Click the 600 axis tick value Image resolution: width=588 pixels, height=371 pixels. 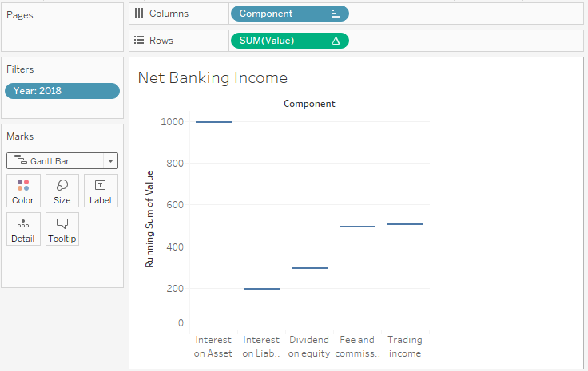[x=175, y=205]
